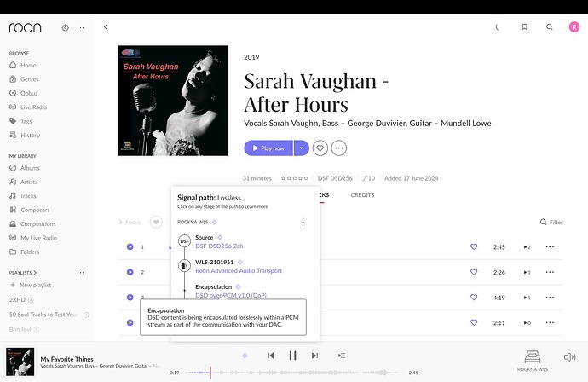This screenshot has width=588, height=382.
Task: Create a New playlist
Action: click(31, 285)
